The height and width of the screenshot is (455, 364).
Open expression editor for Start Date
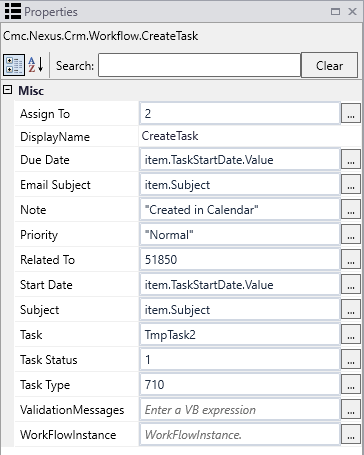coord(350,285)
